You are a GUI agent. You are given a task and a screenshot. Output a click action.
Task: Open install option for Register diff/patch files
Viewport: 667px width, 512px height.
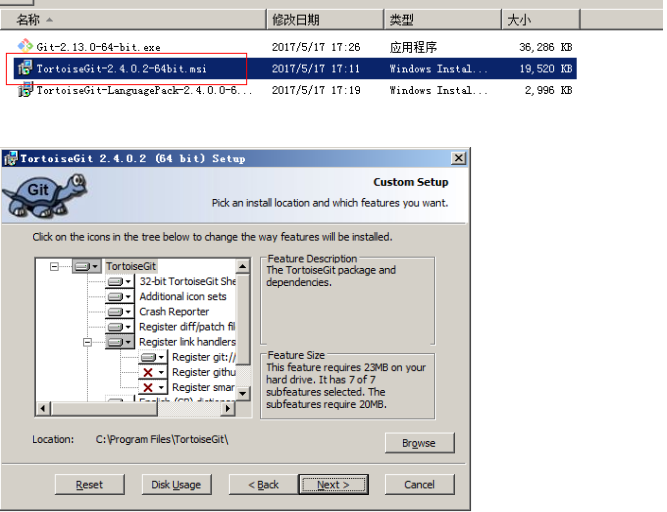point(120,327)
